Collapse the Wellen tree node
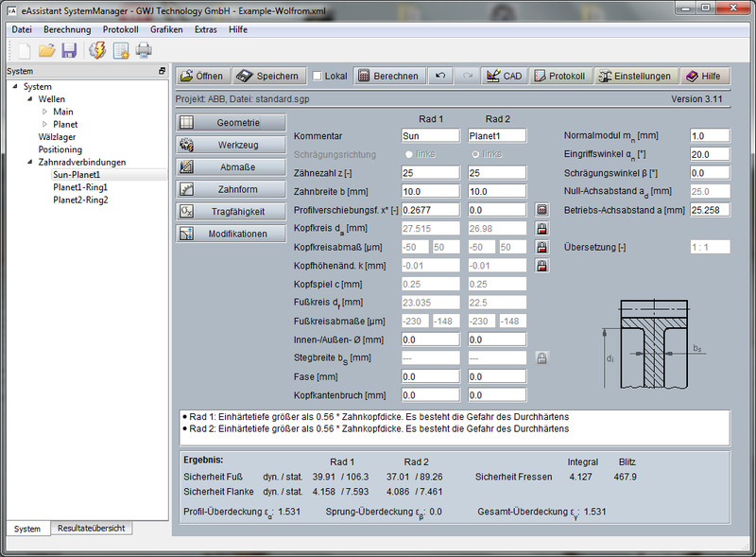Image resolution: width=756 pixels, height=557 pixels. [x=30, y=98]
